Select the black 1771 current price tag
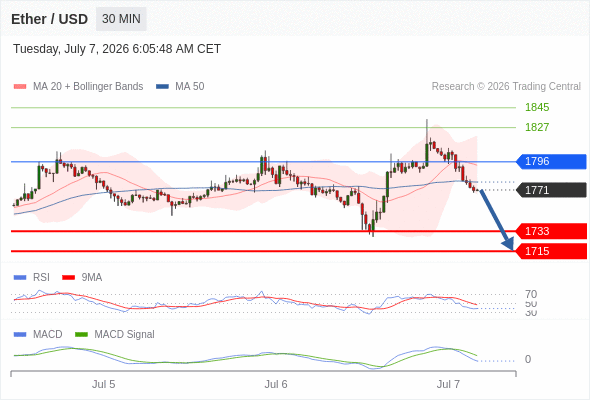This screenshot has height=400, width=590. click(x=551, y=190)
